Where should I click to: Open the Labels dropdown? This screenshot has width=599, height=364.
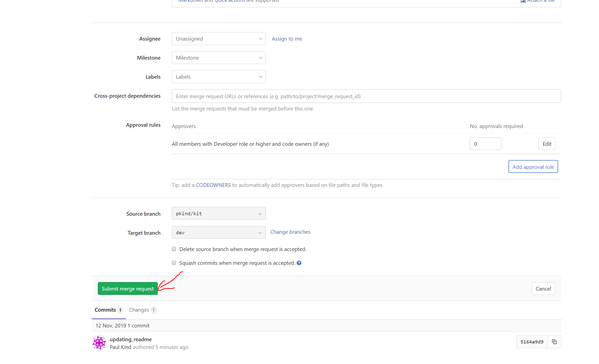(x=218, y=77)
